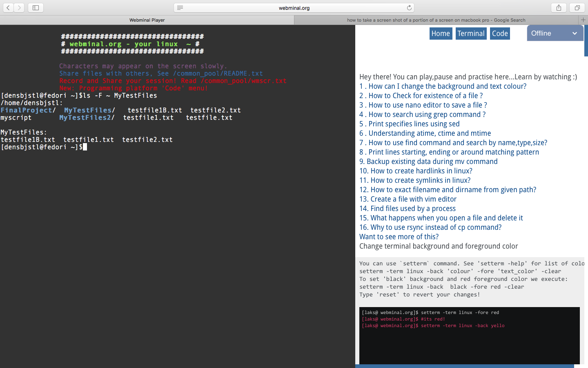Go forward with the Safari forward arrow

[x=19, y=8]
